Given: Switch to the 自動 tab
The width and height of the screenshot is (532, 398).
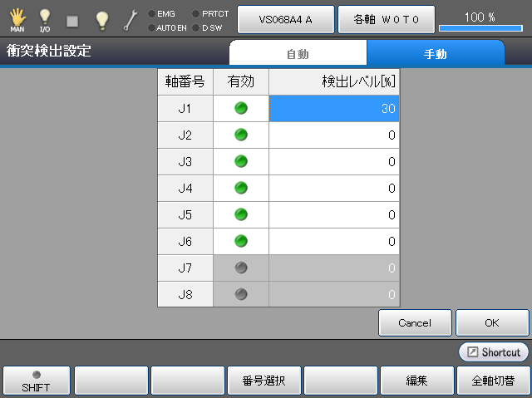Looking at the screenshot, I should pos(298,54).
